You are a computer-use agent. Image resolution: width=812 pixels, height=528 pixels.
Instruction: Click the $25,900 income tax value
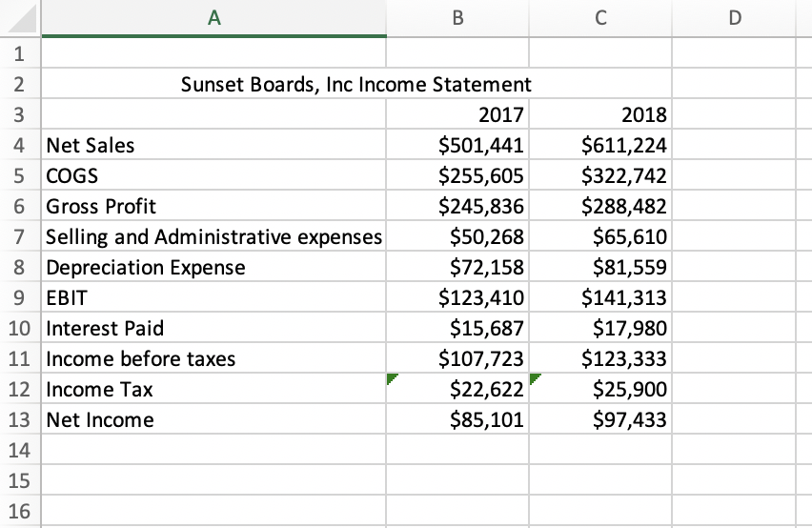click(600, 389)
